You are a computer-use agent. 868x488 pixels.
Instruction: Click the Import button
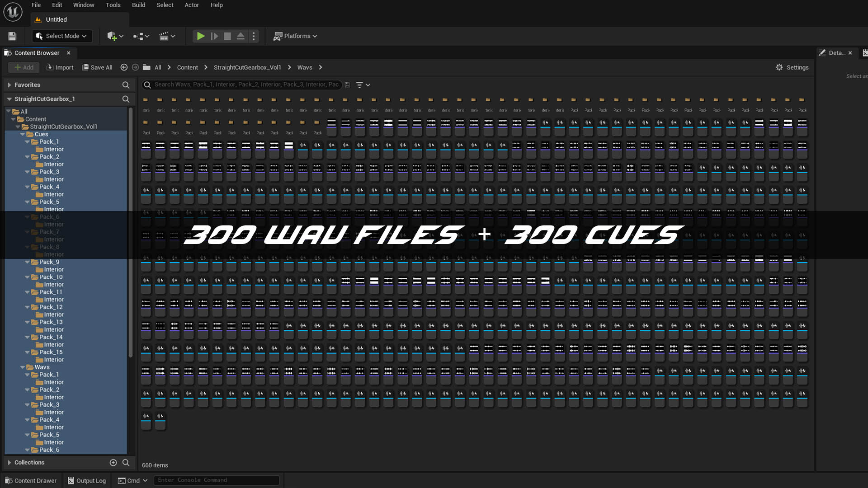pos(60,67)
